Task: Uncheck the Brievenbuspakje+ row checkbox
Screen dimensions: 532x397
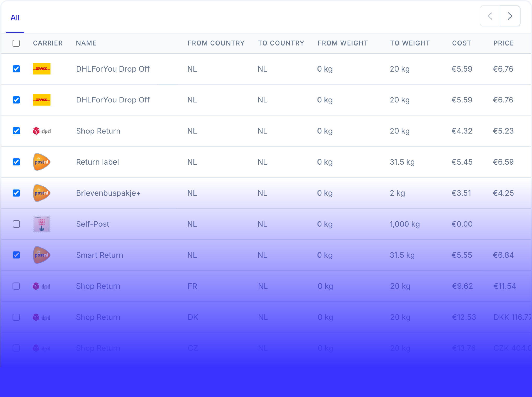Action: tap(16, 193)
